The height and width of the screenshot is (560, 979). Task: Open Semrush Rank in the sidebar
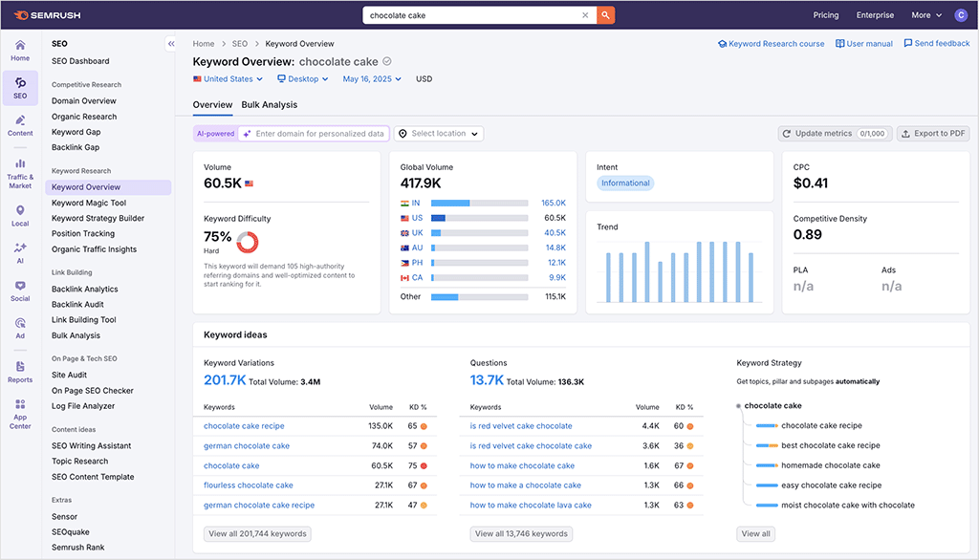pos(78,548)
